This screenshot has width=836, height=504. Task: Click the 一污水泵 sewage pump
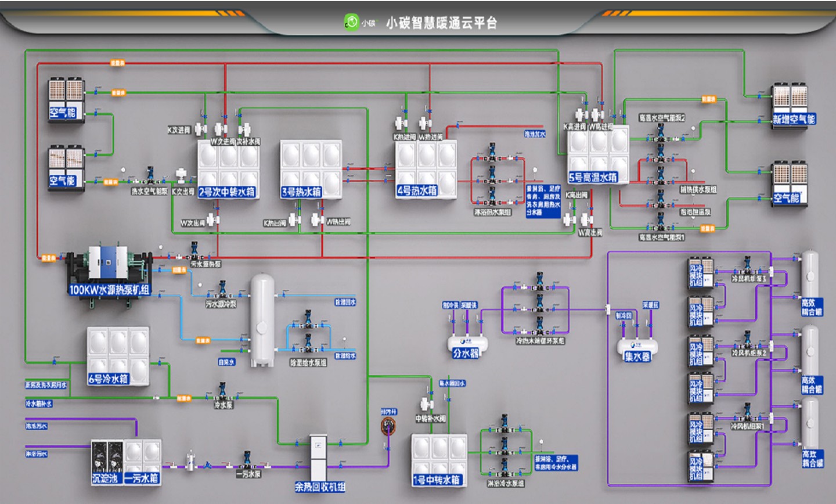coord(247,460)
